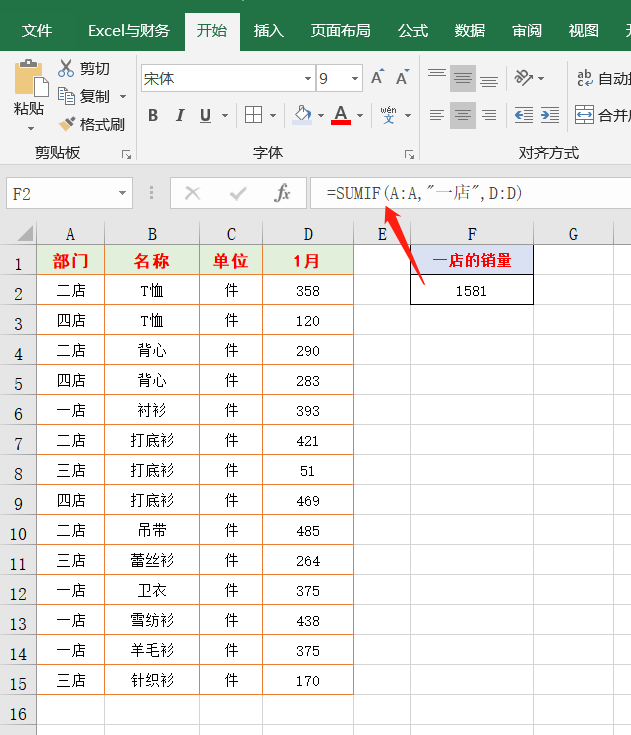The image size is (631, 735).
Task: Toggle center horizontal alignment
Action: [462, 115]
